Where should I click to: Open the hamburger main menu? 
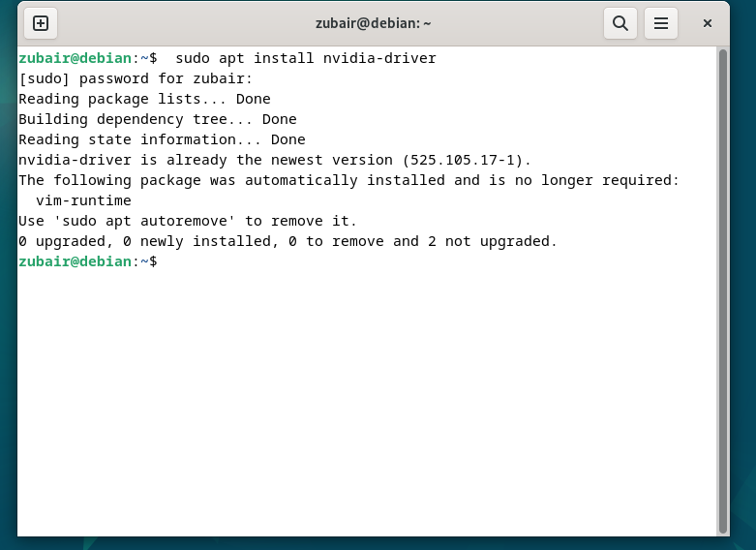point(660,23)
